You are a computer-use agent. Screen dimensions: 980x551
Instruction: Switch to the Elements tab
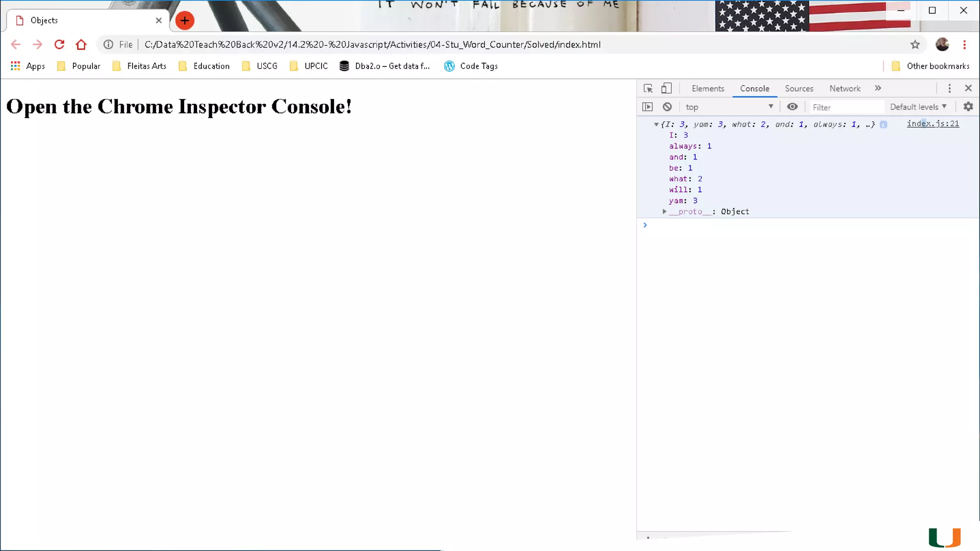point(708,88)
